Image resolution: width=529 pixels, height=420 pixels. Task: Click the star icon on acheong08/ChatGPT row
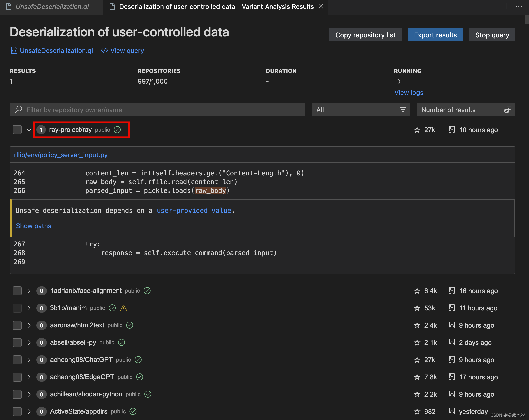417,360
